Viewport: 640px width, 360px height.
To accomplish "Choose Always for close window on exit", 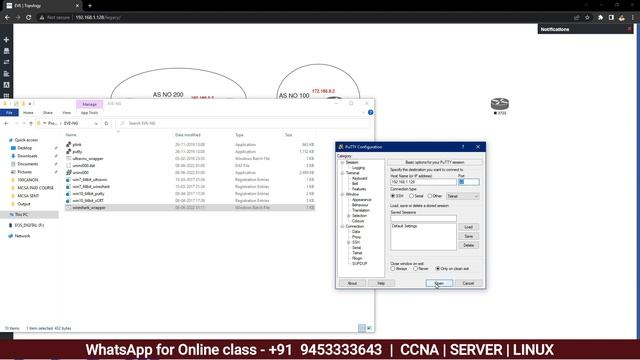I will point(393,269).
